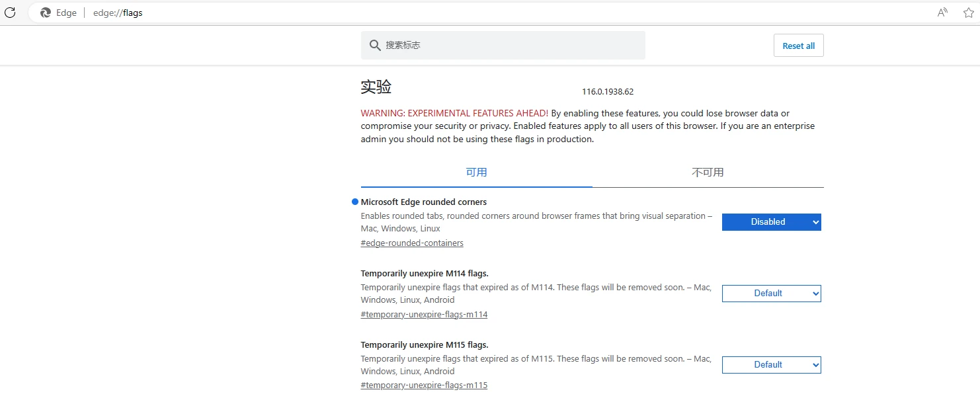Focus the 搜索标志 search field
980x400 pixels.
[509, 45]
